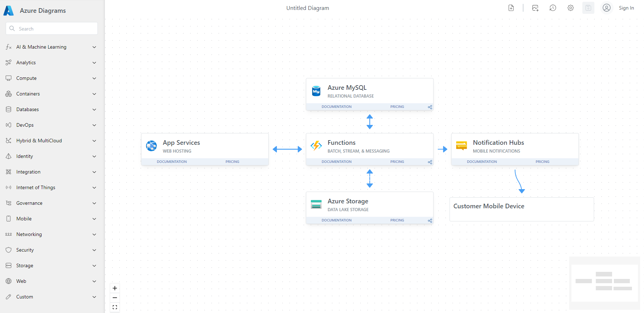Click the Azure Storage icon

(x=316, y=204)
